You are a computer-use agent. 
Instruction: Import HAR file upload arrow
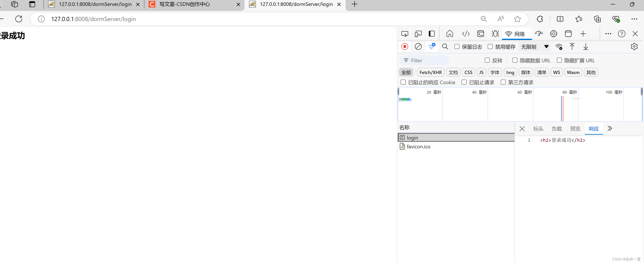(572, 46)
